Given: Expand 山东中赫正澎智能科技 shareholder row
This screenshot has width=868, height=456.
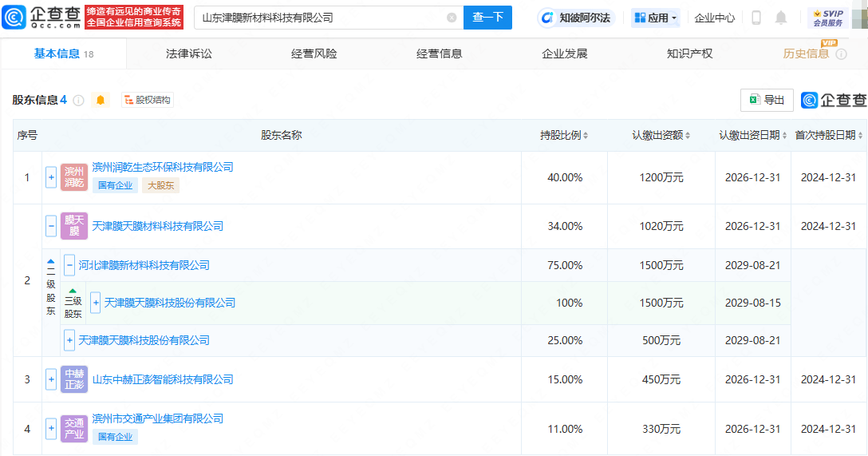Looking at the screenshot, I should click(51, 379).
